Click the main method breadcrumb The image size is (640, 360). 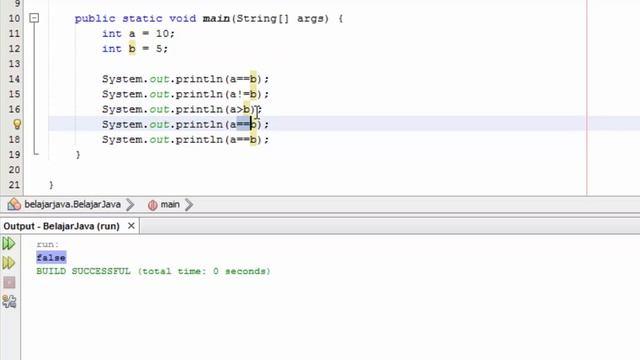(x=170, y=204)
